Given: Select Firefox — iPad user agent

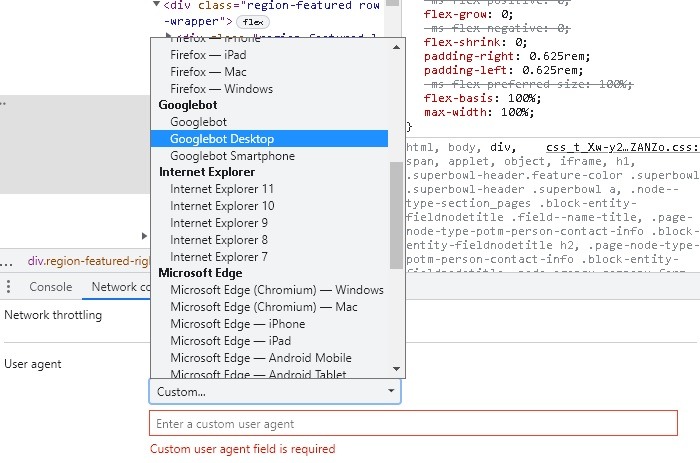Looking at the screenshot, I should coord(208,55).
